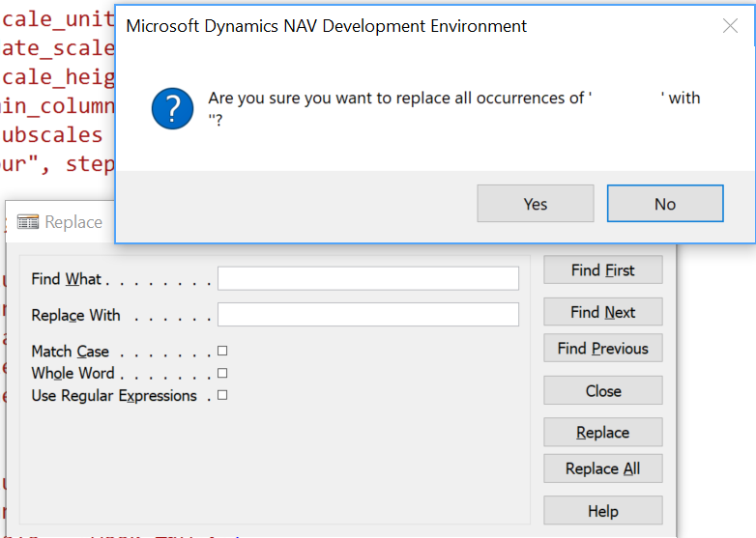Click the Replace All button
Image resolution: width=756 pixels, height=538 pixels.
tap(602, 468)
